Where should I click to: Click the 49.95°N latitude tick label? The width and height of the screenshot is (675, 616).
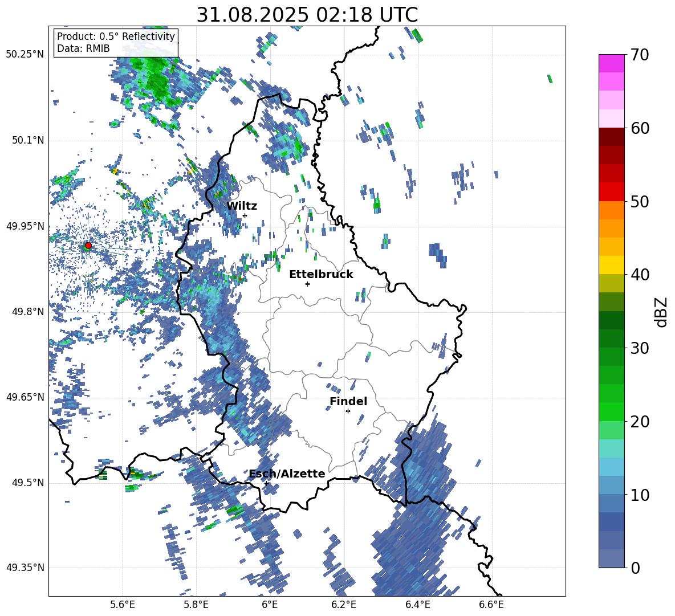click(25, 226)
